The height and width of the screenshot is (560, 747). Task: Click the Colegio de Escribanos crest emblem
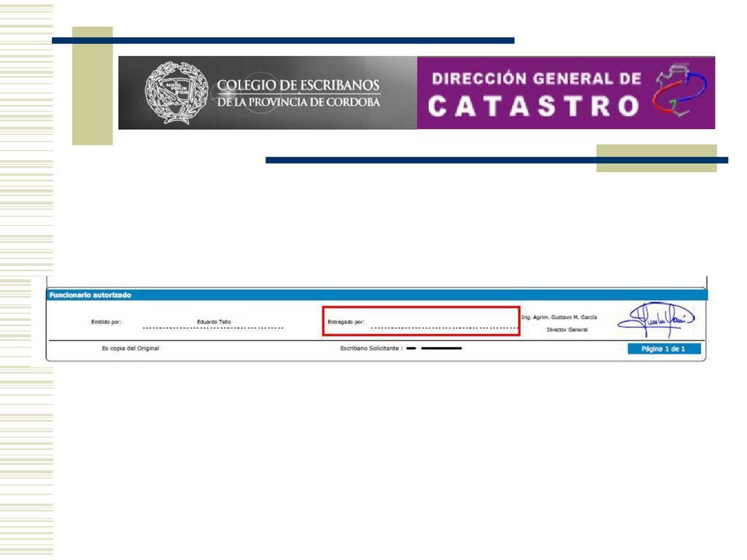[x=177, y=93]
